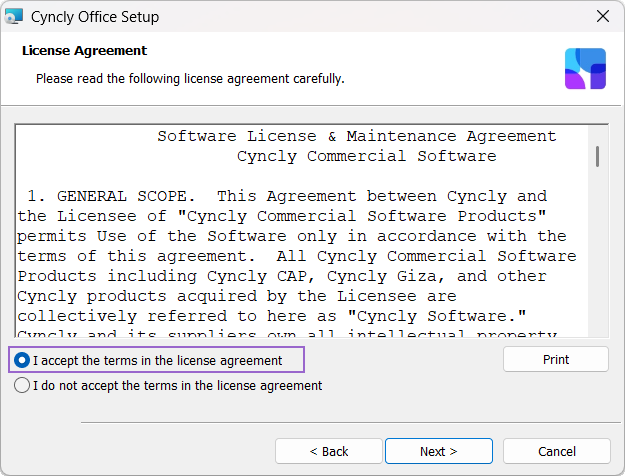Select 'I accept the terms' radio button
The image size is (625, 476).
tap(22, 360)
